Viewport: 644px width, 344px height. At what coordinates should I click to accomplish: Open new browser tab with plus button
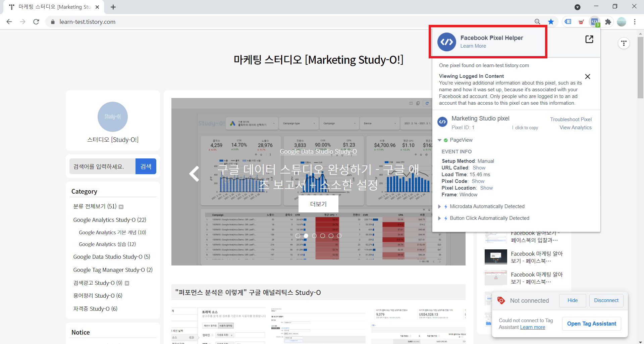(113, 7)
